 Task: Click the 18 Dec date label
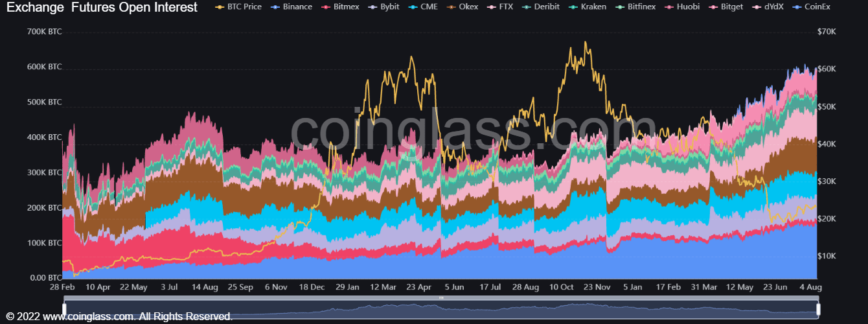pos(312,286)
